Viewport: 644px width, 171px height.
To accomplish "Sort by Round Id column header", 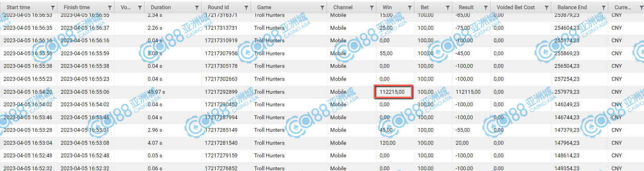I will (x=218, y=7).
